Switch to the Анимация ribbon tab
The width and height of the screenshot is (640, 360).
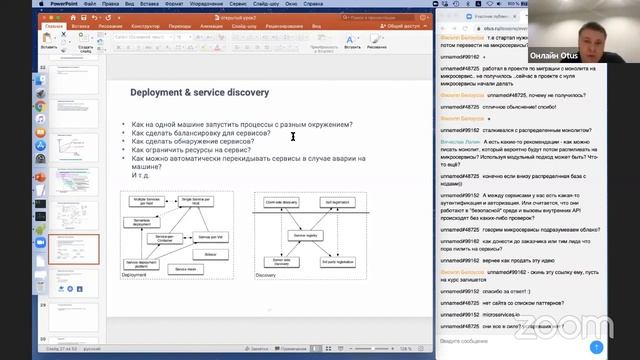pyautogui.click(x=211, y=26)
